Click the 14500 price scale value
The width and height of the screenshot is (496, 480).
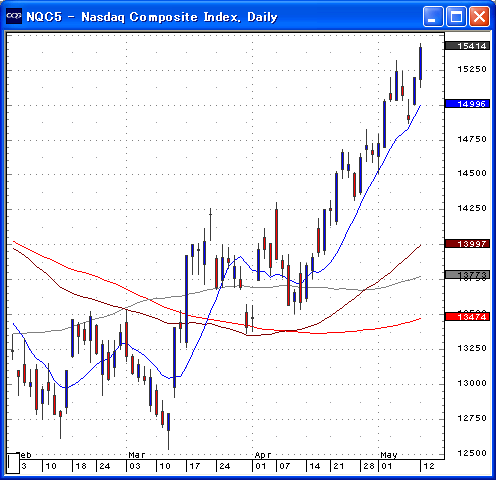(x=472, y=173)
